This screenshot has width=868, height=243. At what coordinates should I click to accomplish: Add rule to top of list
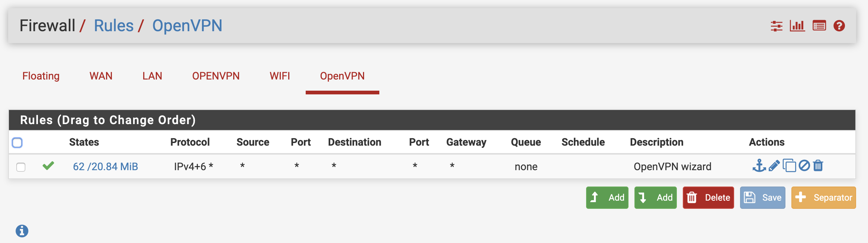pyautogui.click(x=607, y=198)
